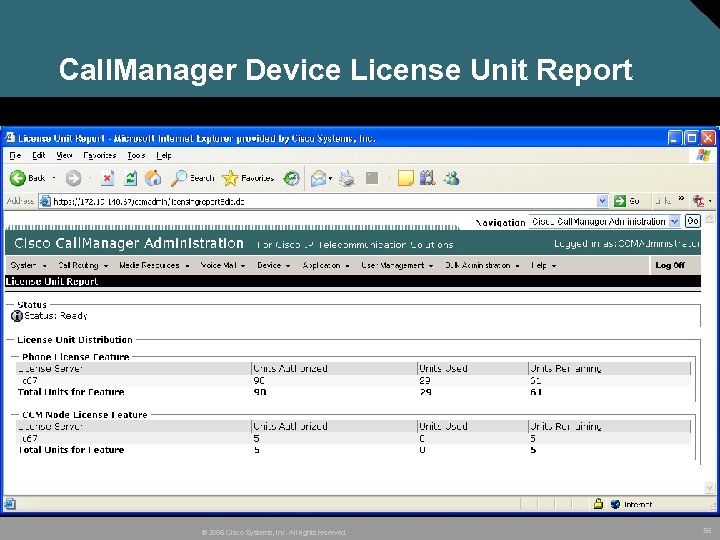Open the File menu
The width and height of the screenshot is (720, 540).
[15, 155]
